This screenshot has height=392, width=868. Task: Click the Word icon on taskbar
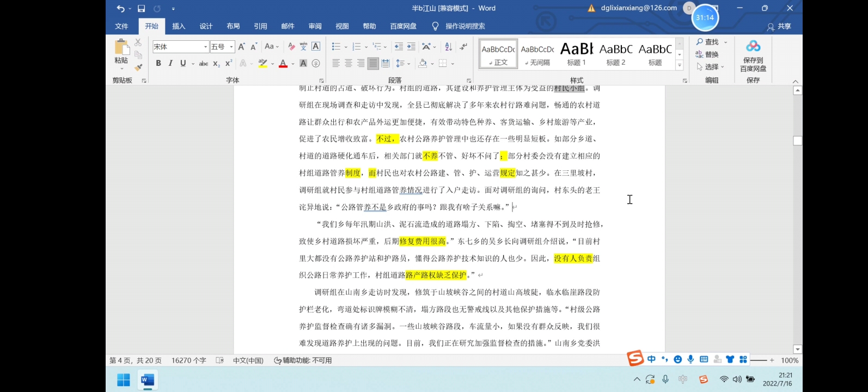[148, 379]
